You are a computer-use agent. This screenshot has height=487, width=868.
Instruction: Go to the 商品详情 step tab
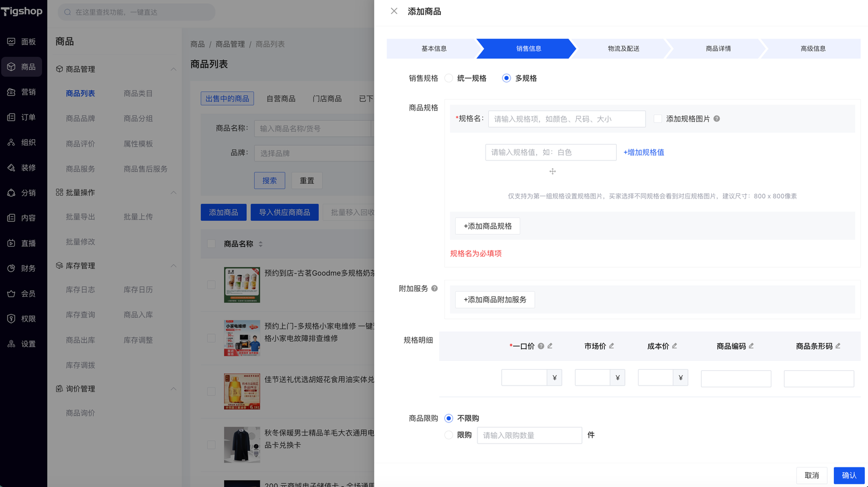coord(718,49)
